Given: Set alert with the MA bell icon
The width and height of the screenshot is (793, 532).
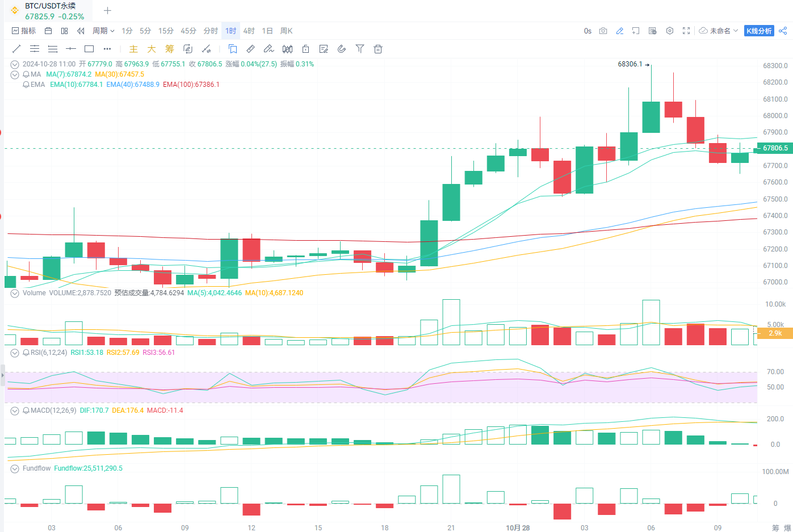Looking at the screenshot, I should [26, 75].
